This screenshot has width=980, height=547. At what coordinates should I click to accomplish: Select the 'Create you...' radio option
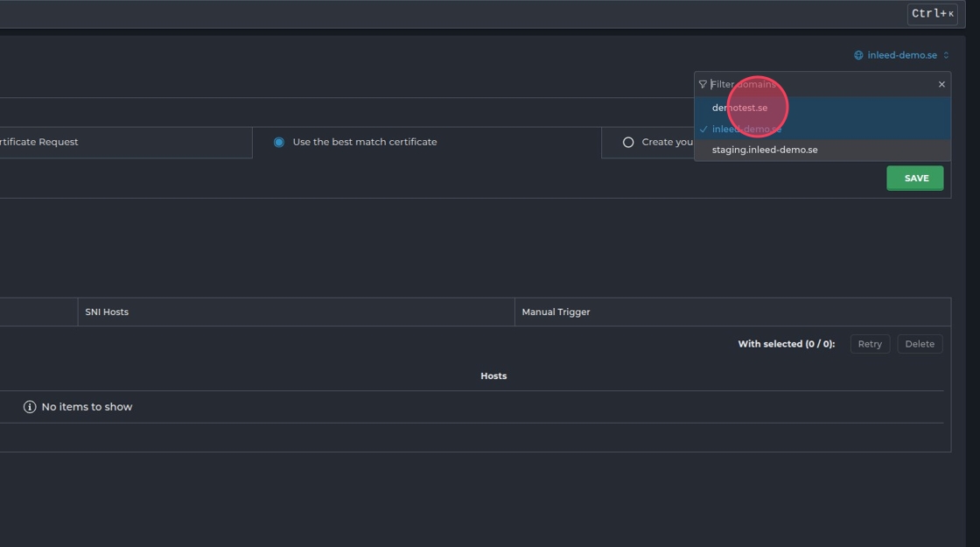628,142
